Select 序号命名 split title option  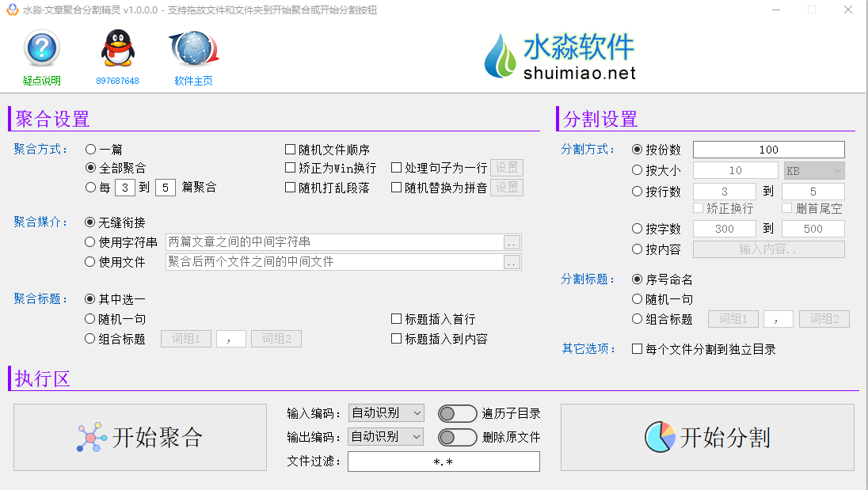pos(663,279)
